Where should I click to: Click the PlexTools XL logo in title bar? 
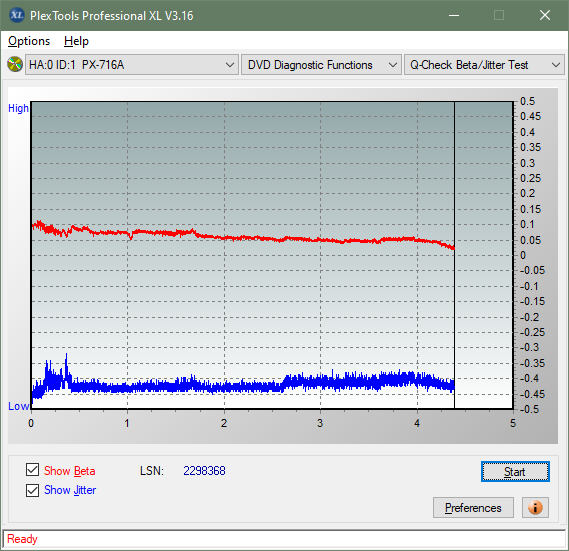[x=16, y=15]
